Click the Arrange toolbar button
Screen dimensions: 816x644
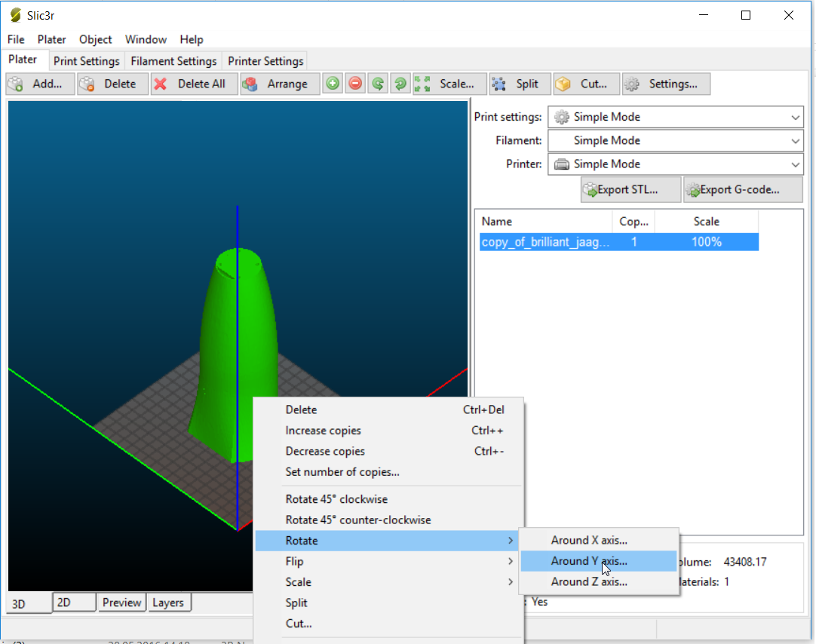[280, 84]
